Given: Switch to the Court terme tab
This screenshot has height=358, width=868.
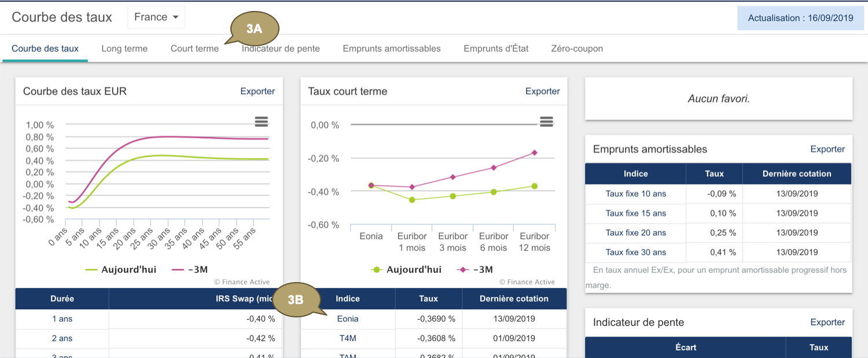Looking at the screenshot, I should click(x=194, y=49).
